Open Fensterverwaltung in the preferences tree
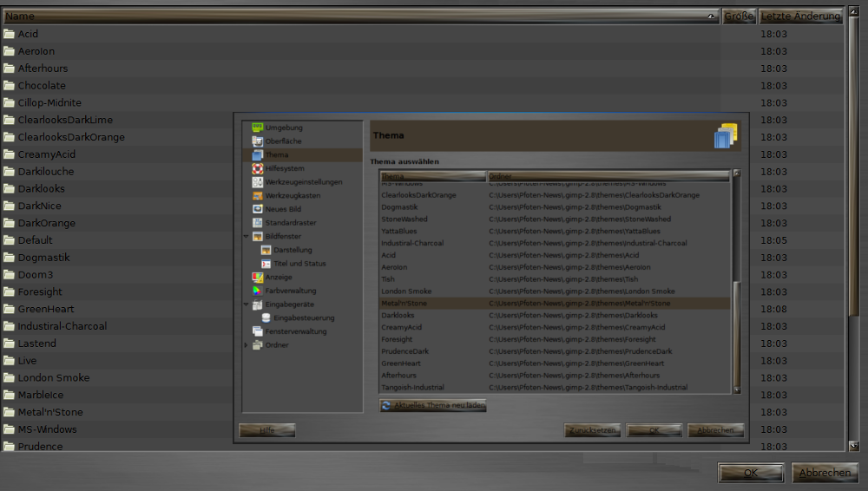Viewport: 868px width, 491px height. click(x=295, y=331)
